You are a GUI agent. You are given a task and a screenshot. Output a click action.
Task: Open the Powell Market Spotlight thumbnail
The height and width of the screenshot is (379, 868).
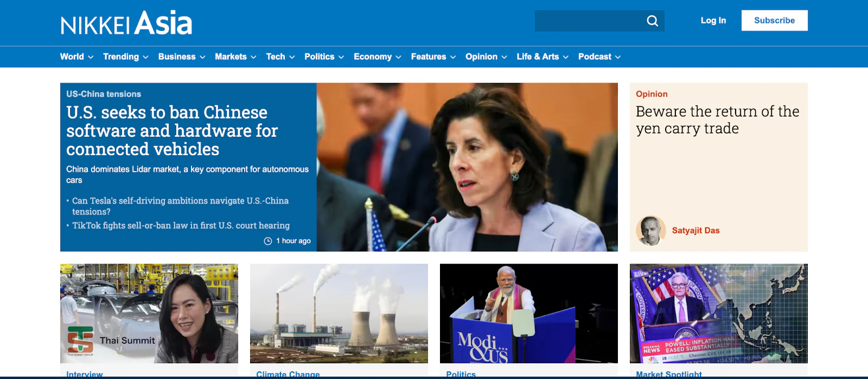pos(719,313)
